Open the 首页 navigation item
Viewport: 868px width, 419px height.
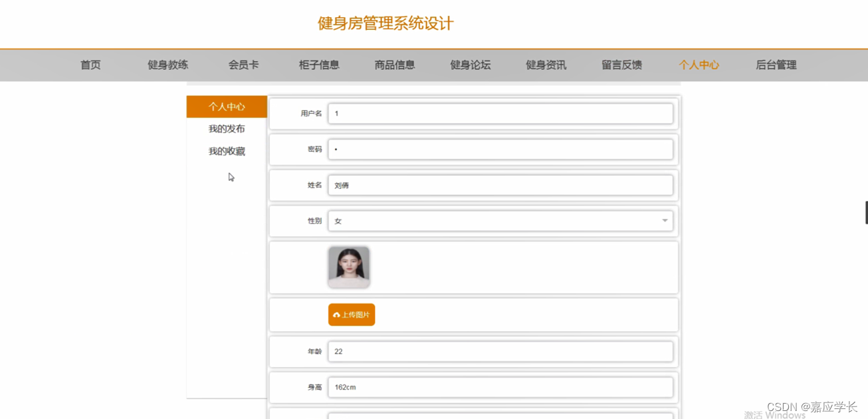90,65
